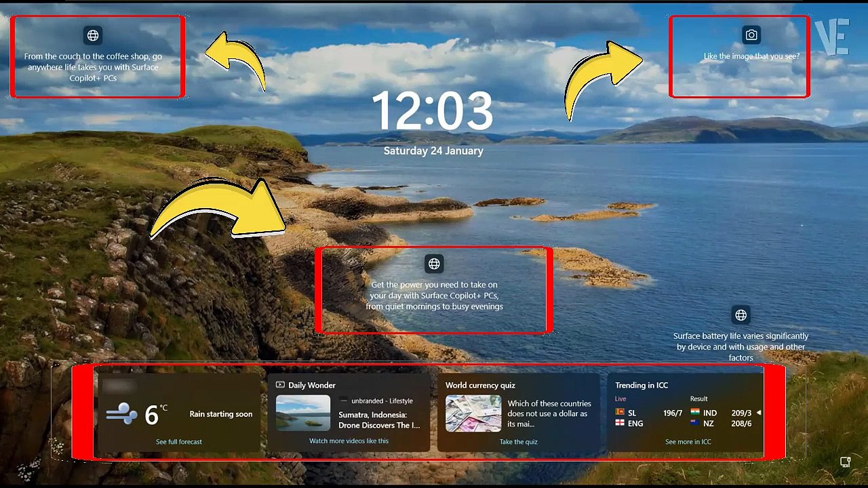Viewport: 868px width, 488px height.
Task: Click the globe icon above 'Get the power' text
Action: coord(434,264)
